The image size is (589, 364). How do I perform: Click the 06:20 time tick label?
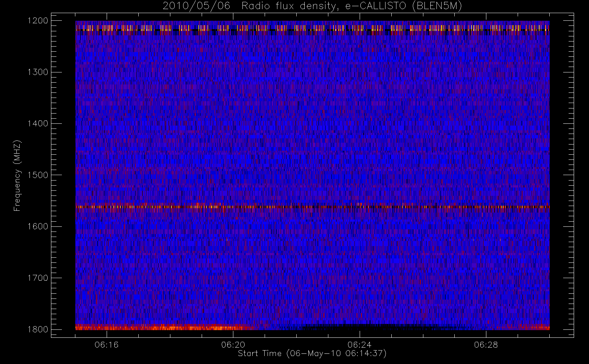click(233, 345)
